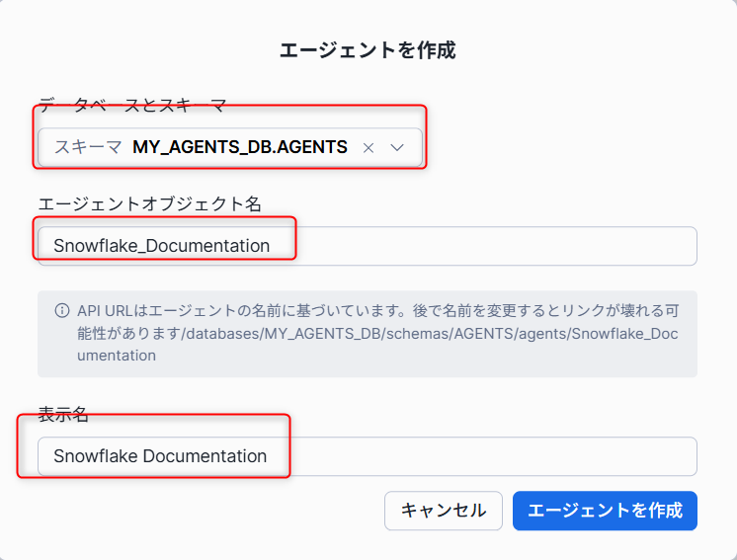737x560 pixels.
Task: Select the MY_AGENTS_DB.AGENTS value text
Action: coord(240,147)
